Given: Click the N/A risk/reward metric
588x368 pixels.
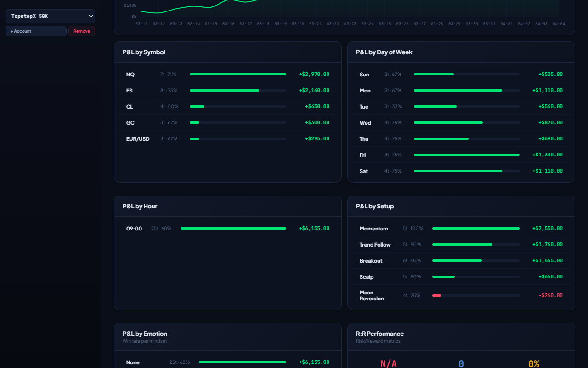Looking at the screenshot, I should coord(389,363).
